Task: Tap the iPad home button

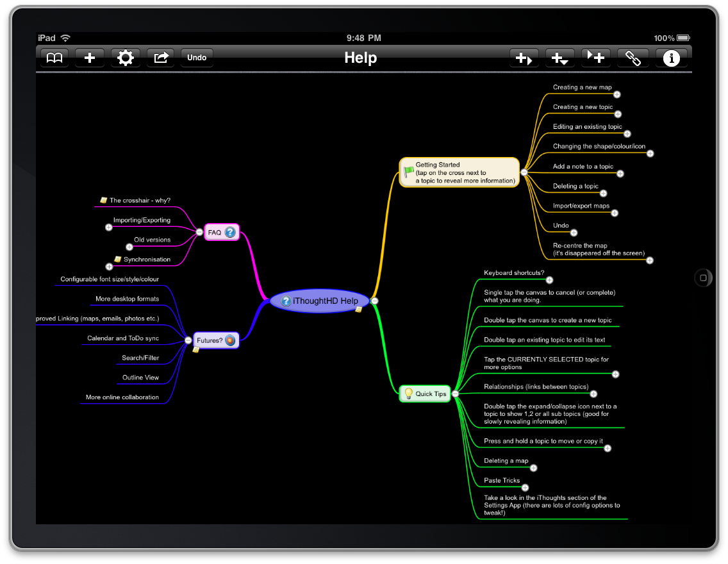Action: click(703, 278)
